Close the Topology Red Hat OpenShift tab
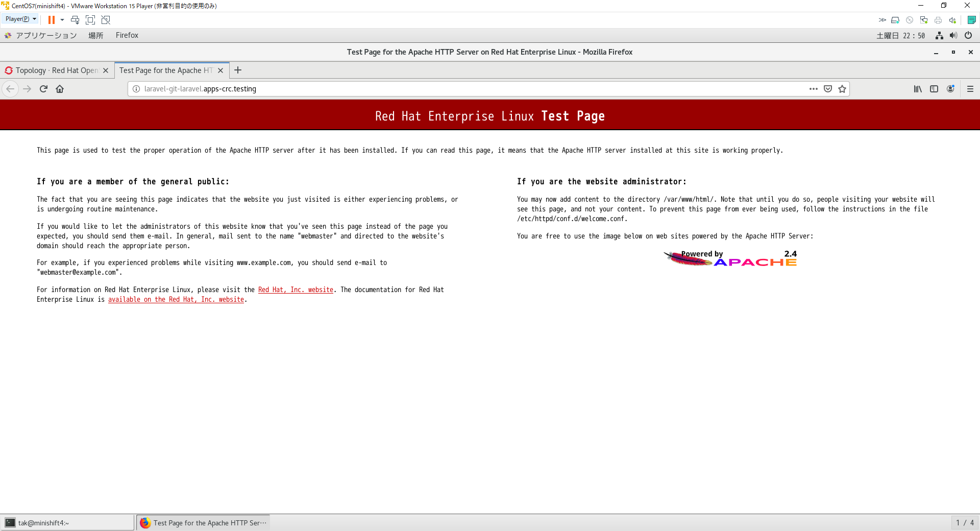 (x=106, y=70)
